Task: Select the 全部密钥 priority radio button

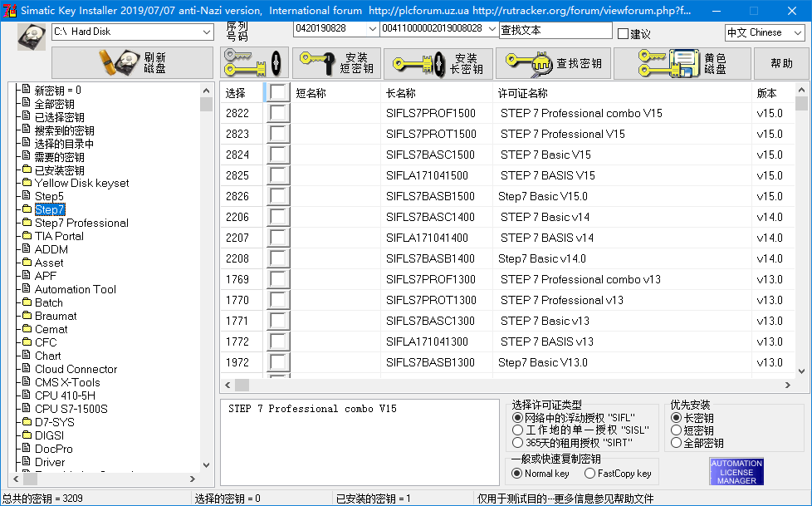Action: tap(676, 443)
